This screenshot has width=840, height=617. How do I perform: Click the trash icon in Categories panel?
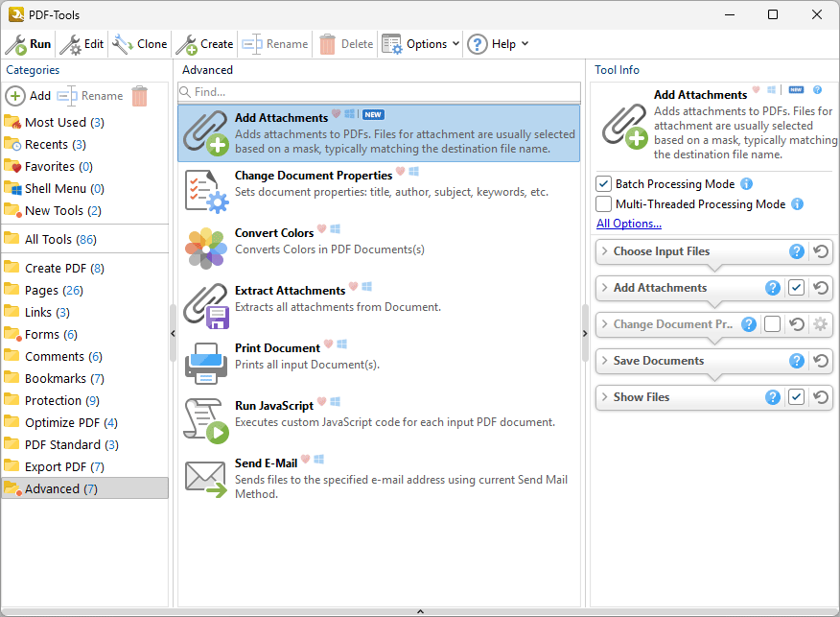140,96
